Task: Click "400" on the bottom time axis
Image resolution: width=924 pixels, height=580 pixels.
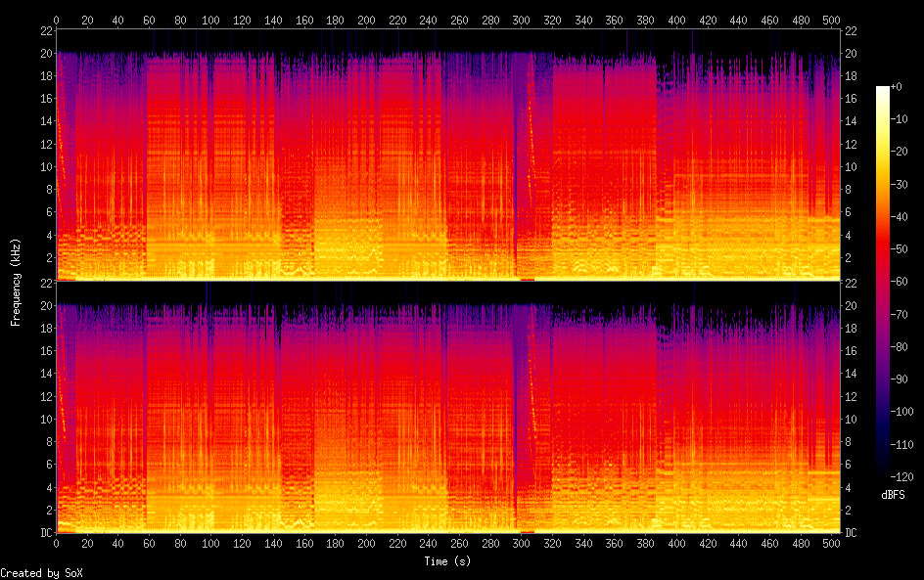Action: [676, 544]
